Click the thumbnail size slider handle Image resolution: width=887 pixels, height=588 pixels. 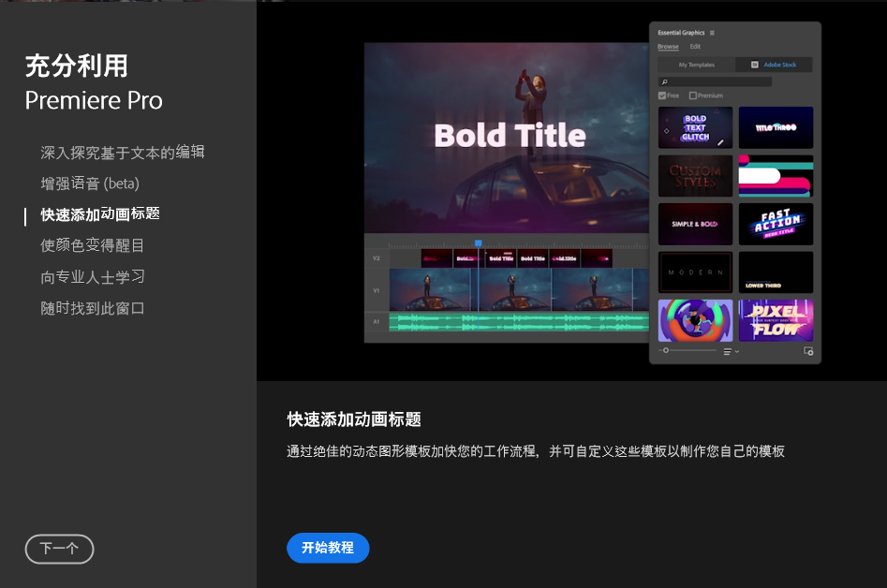[x=666, y=350]
